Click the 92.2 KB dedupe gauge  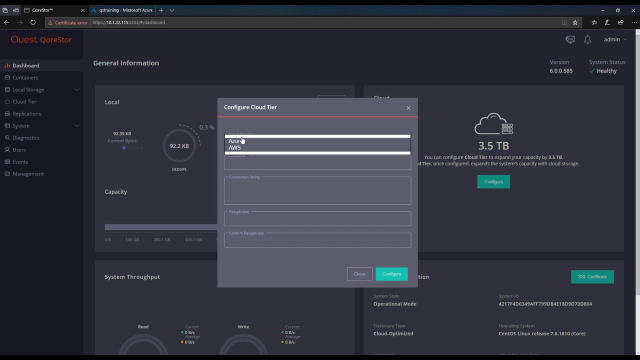[179, 146]
